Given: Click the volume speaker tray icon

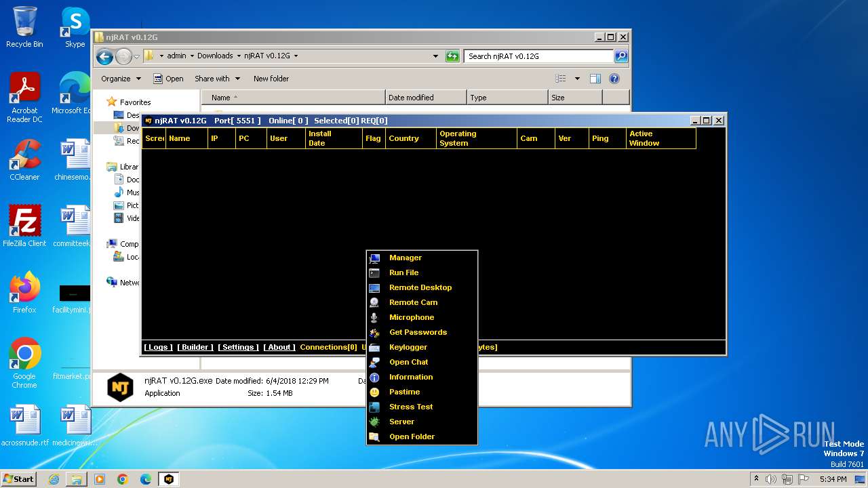Looking at the screenshot, I should click(x=771, y=479).
